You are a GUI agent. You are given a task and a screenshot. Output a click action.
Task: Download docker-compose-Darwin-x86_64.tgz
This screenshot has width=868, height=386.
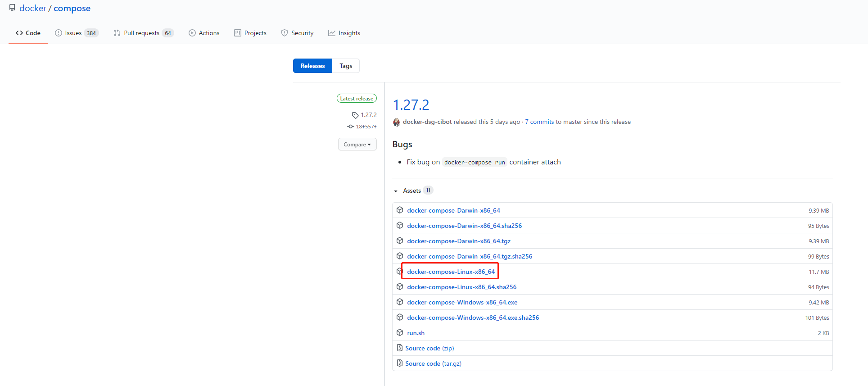(x=459, y=241)
